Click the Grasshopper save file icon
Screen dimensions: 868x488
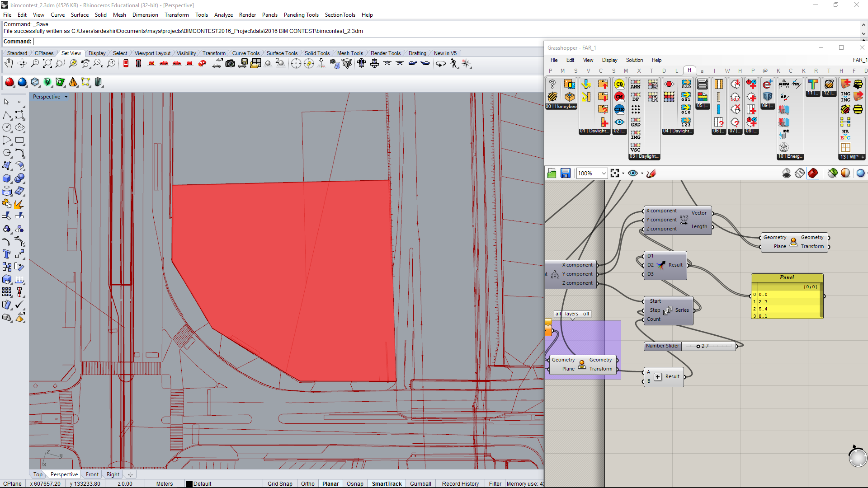click(565, 174)
